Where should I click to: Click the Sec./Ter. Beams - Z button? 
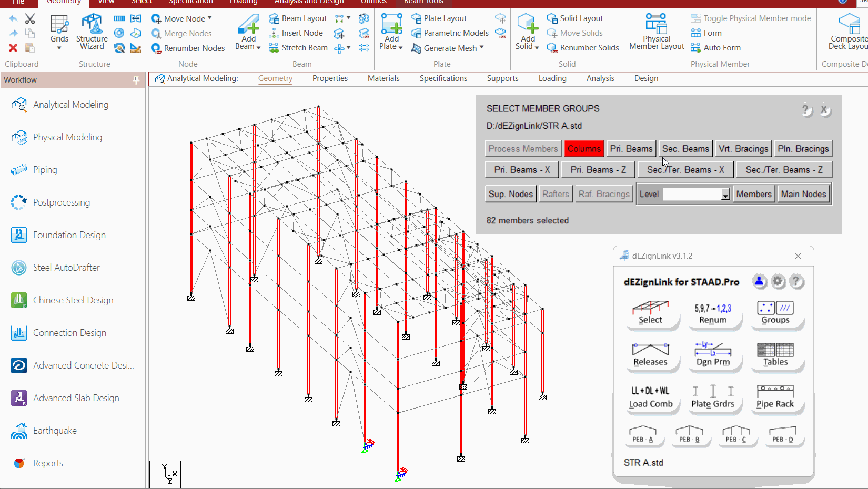pos(784,170)
